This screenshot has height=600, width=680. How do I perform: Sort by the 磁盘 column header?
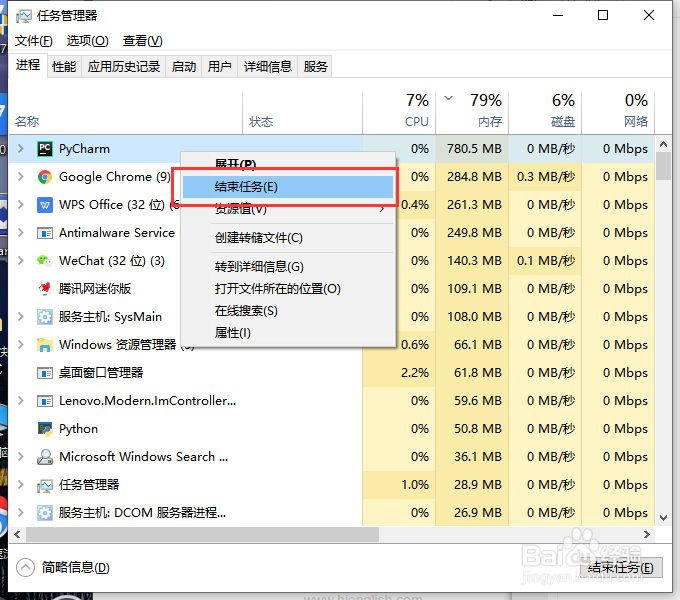pyautogui.click(x=545, y=112)
